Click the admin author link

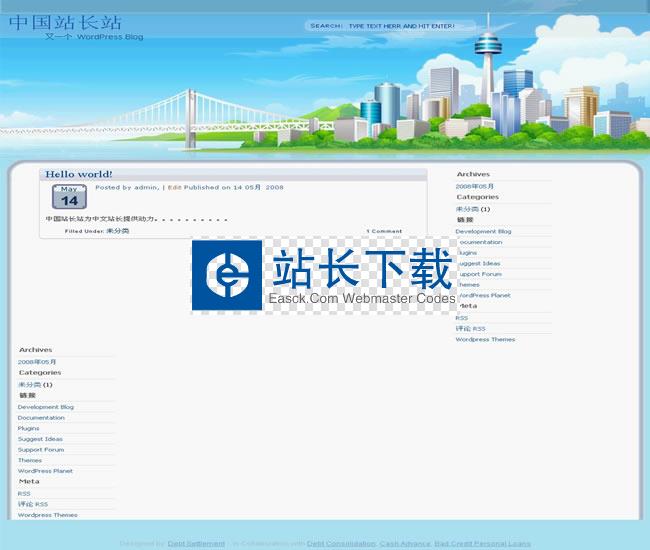pos(146,187)
